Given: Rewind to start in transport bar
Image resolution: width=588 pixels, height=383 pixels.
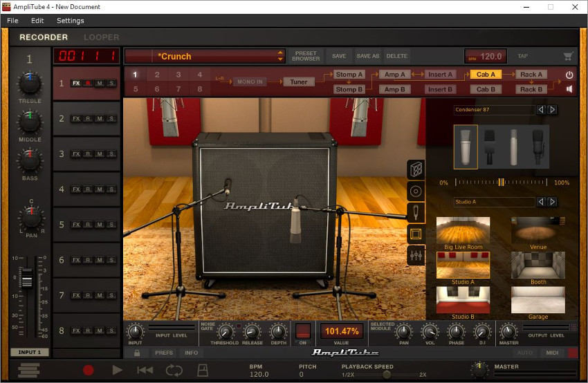Looking at the screenshot, I should (145, 371).
